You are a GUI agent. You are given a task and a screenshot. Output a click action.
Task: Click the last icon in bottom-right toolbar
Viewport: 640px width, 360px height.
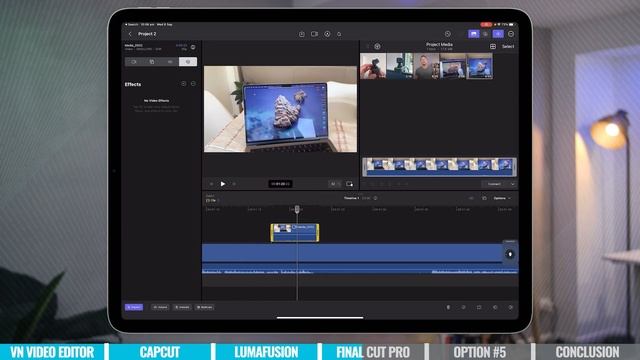[511, 307]
